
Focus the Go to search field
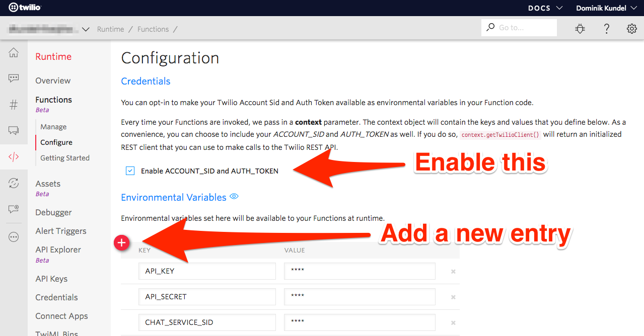[x=519, y=28]
